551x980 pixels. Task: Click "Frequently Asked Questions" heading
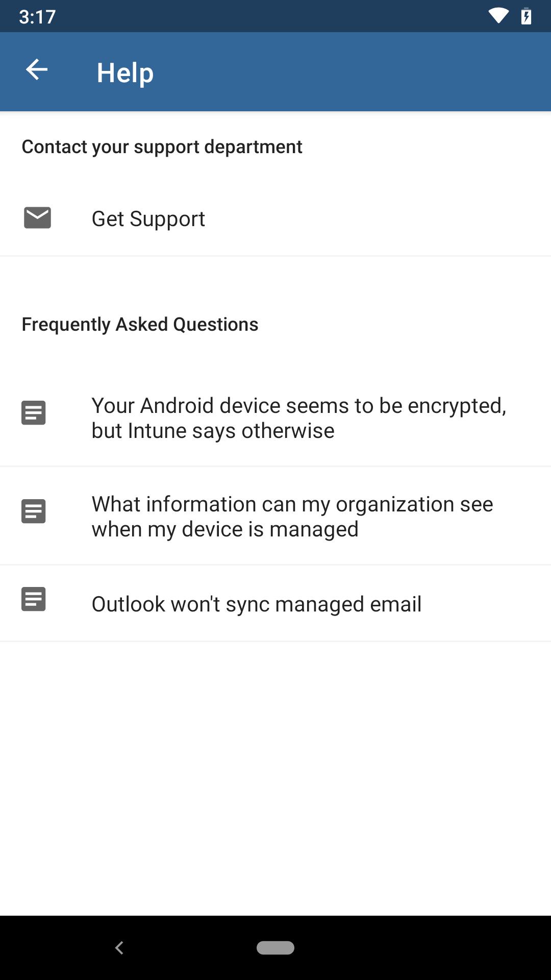pos(140,325)
